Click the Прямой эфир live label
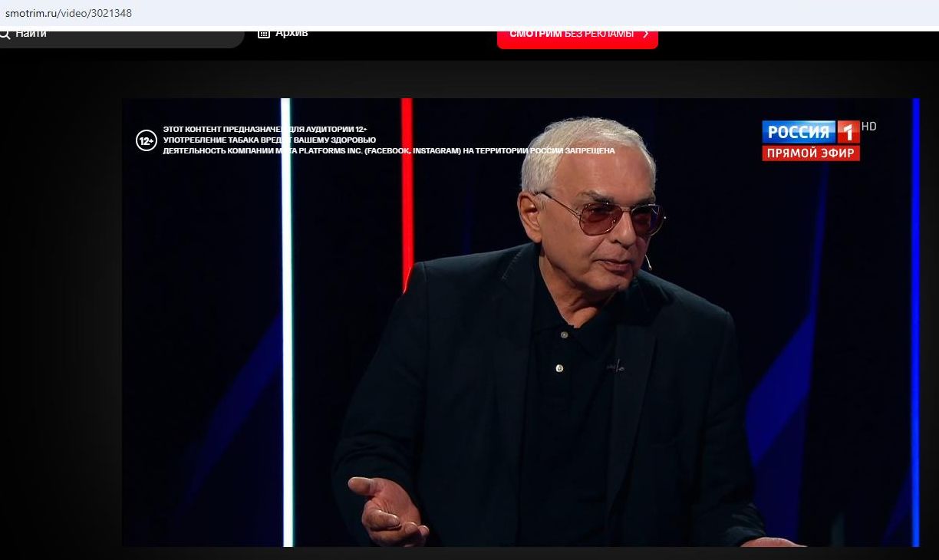This screenshot has height=560, width=939. click(811, 153)
